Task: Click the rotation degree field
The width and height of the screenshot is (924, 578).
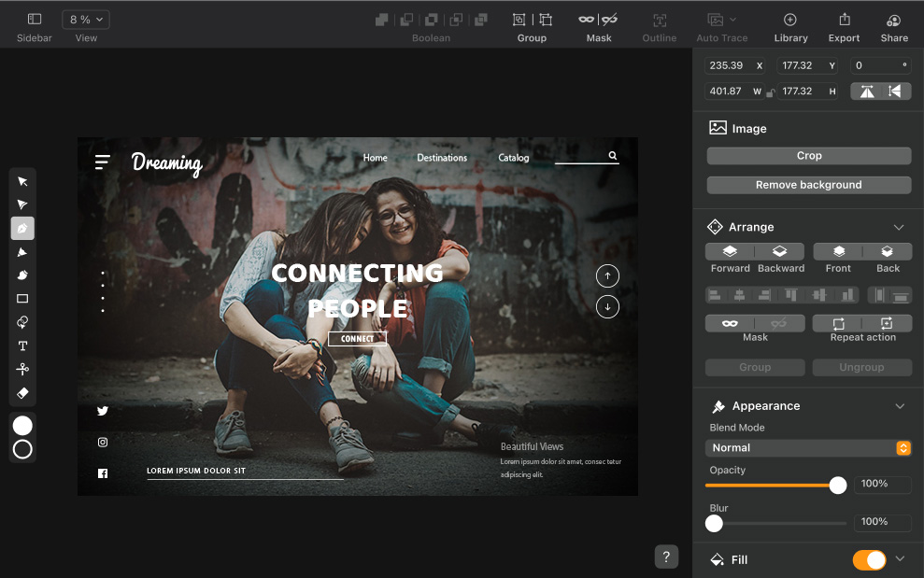Action: (880, 65)
